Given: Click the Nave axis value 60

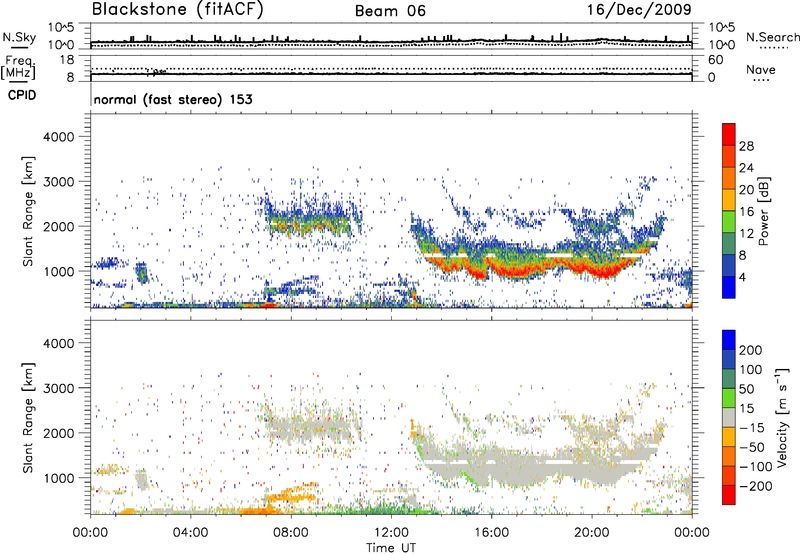Looking at the screenshot, I should [715, 60].
